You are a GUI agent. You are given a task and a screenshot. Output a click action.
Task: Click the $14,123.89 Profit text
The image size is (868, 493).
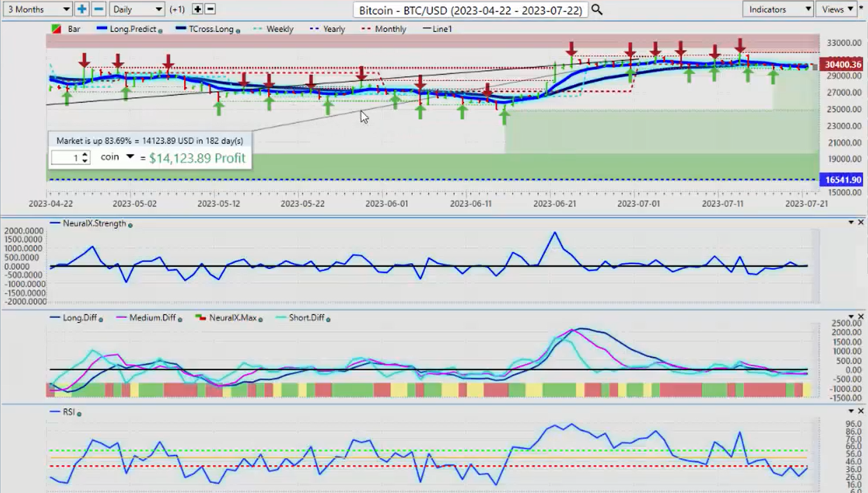tap(197, 158)
